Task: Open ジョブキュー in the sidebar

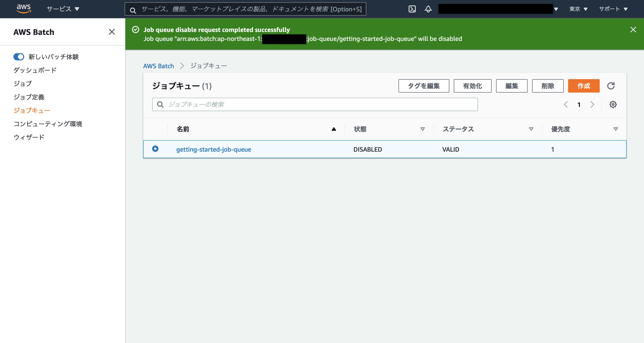Action: pos(32,110)
